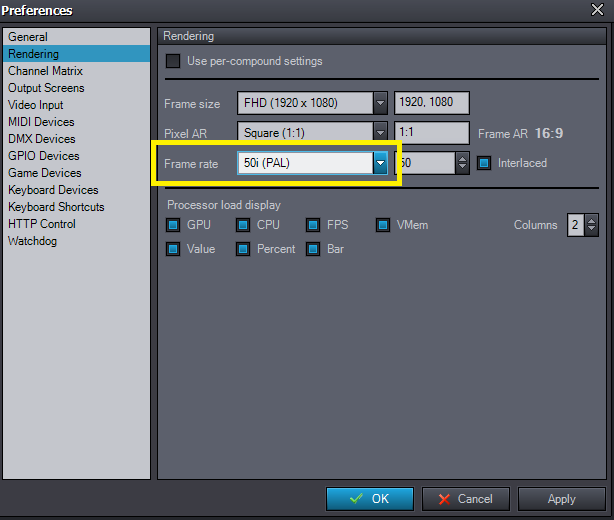
Task: Toggle VMem load display checkbox
Action: point(383,225)
